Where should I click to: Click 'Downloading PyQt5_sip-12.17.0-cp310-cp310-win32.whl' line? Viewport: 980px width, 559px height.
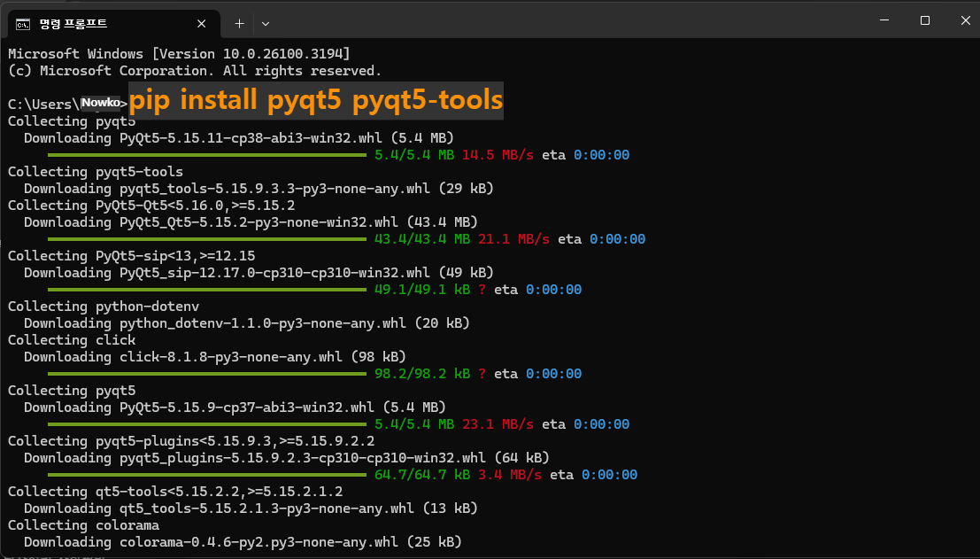coord(259,273)
